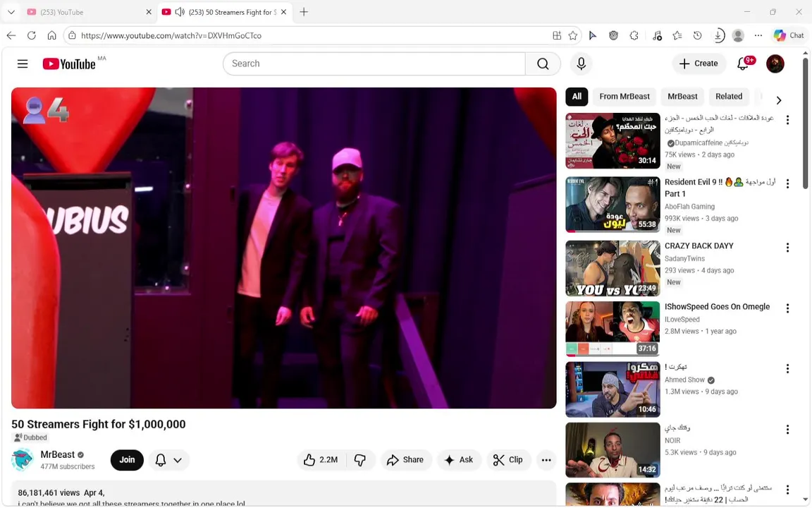This screenshot has width=812, height=508.
Task: Open the Ahmed Show video thumbnail
Action: 613,389
